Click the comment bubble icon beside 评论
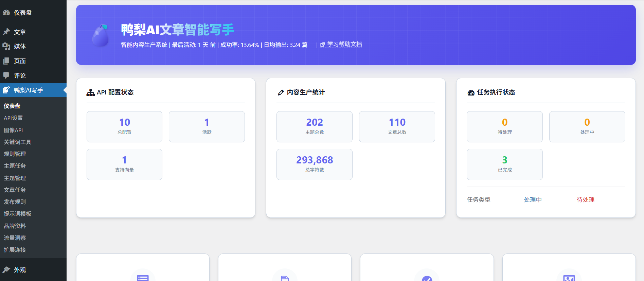This screenshot has width=644, height=281. (6, 75)
